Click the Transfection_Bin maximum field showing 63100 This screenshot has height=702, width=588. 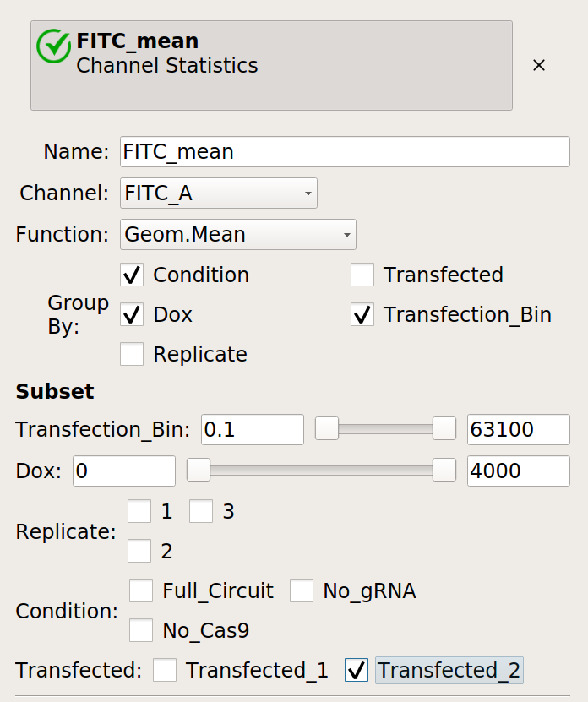(x=519, y=429)
